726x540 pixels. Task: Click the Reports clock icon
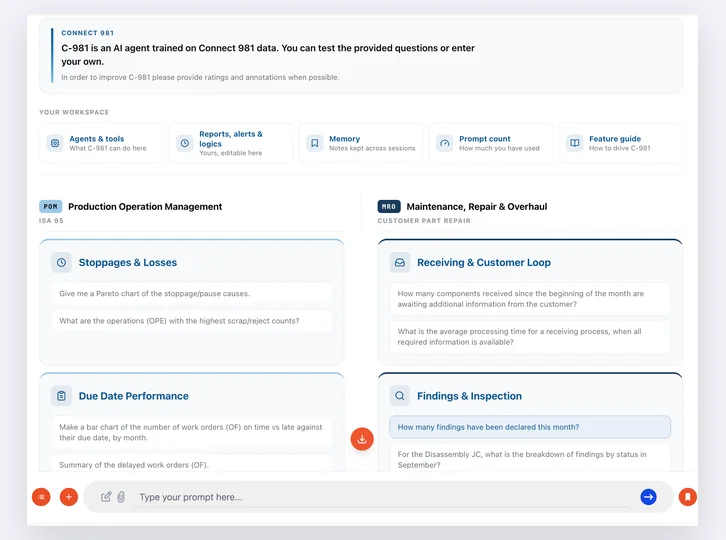click(x=185, y=143)
